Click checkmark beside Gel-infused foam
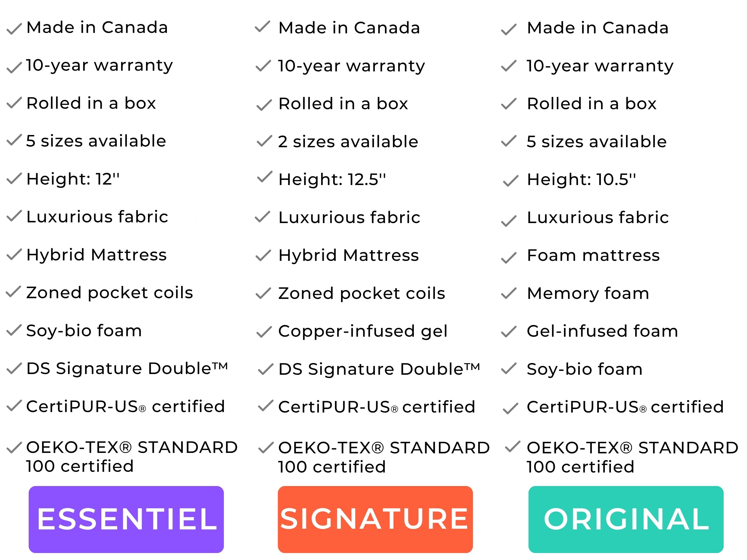Viewport: 747px width, 560px height. [x=509, y=332]
